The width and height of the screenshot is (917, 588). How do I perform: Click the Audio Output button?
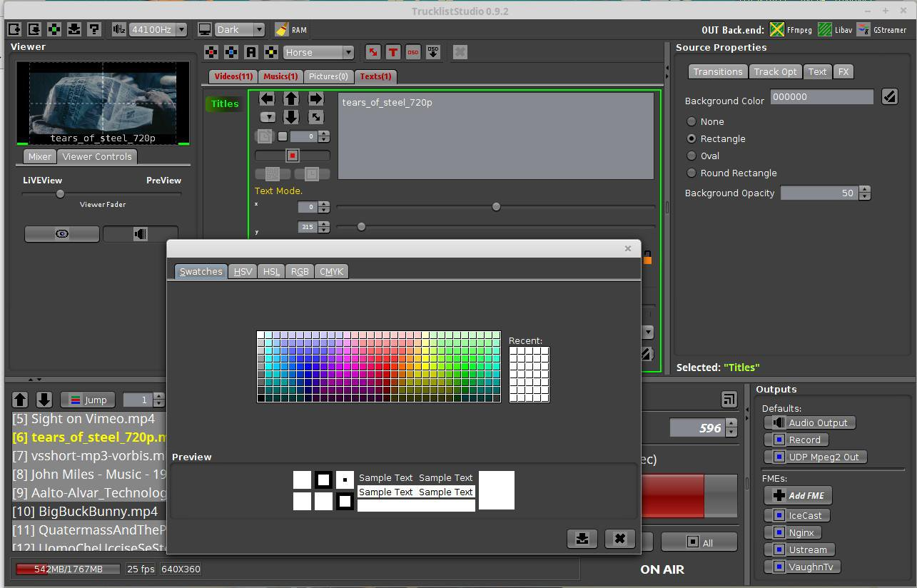pos(810,422)
